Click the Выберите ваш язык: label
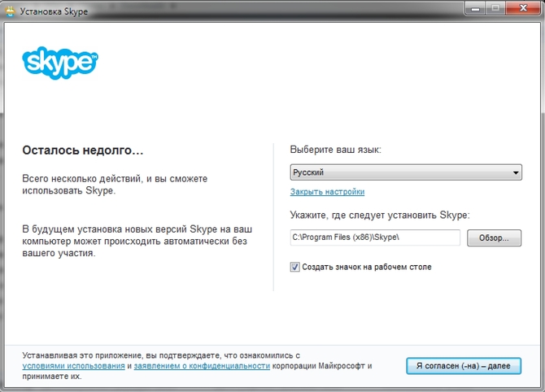 tap(335, 150)
